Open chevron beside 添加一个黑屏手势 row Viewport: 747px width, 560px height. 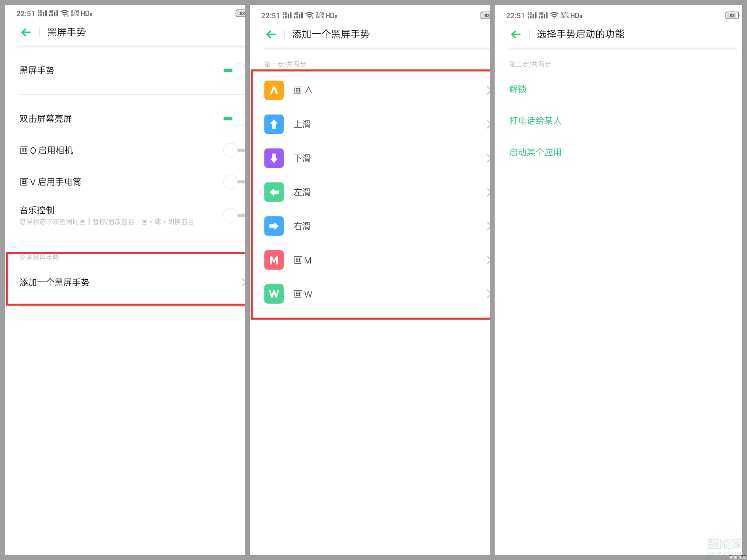point(243,282)
